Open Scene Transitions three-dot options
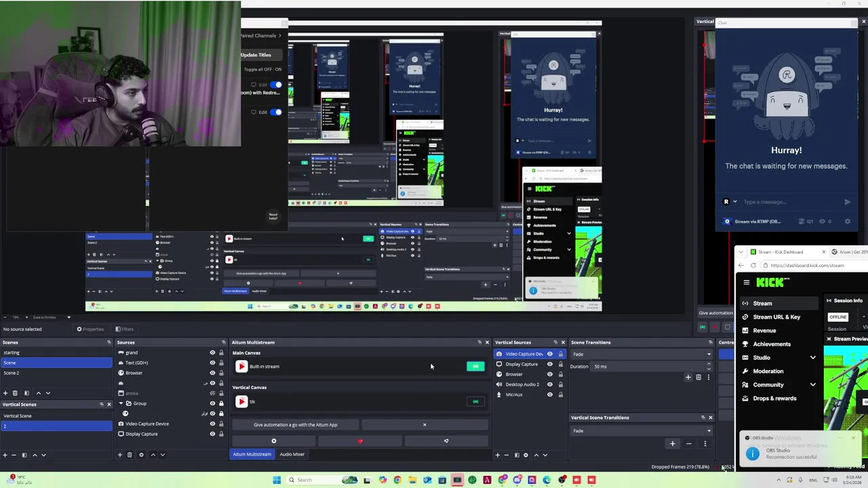Image resolution: width=868 pixels, height=488 pixels. [709, 378]
